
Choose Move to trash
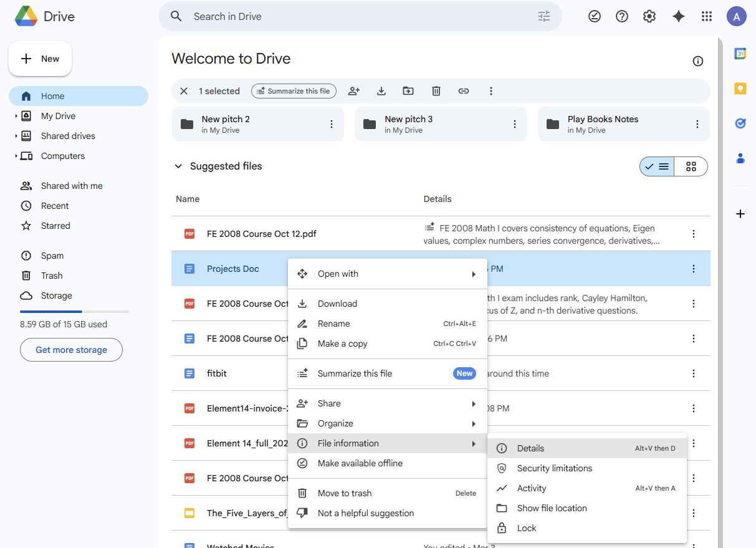click(x=388, y=493)
